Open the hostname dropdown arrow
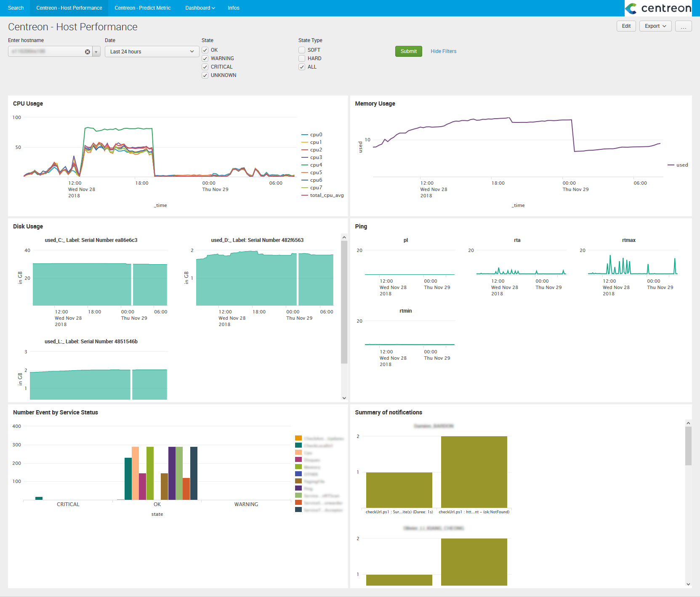 coord(96,52)
